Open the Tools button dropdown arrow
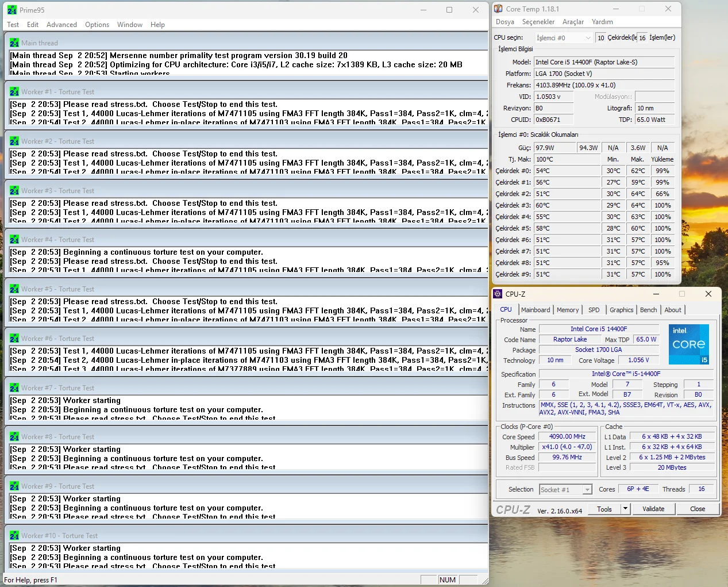 tap(625, 509)
